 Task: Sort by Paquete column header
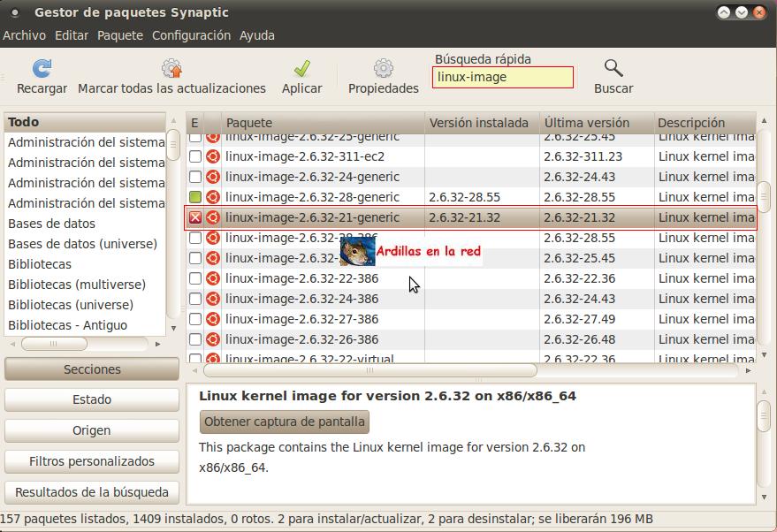tap(323, 122)
